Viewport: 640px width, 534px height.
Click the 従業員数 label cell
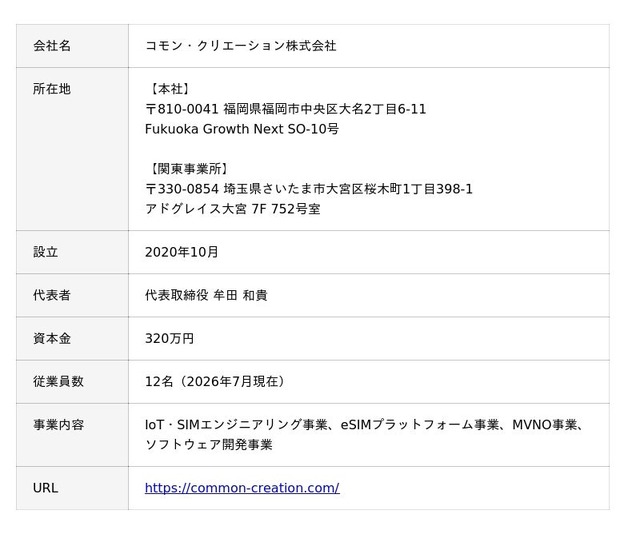(x=72, y=382)
